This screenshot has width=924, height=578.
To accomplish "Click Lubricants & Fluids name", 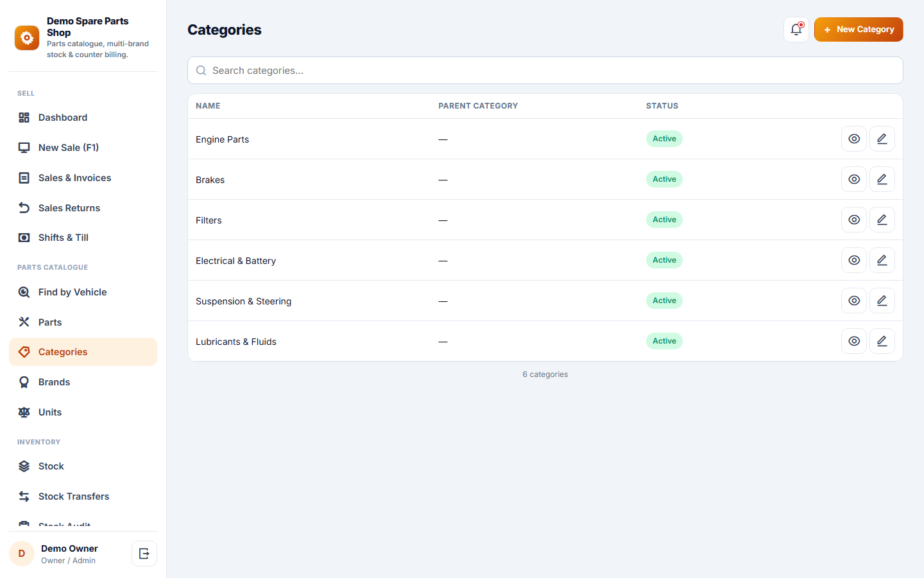I will (x=236, y=342).
